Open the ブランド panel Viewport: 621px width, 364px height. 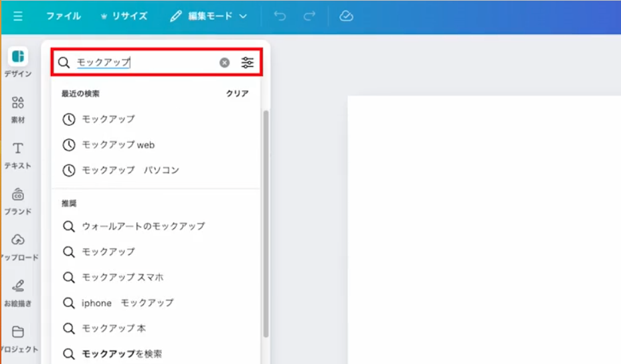(x=18, y=201)
